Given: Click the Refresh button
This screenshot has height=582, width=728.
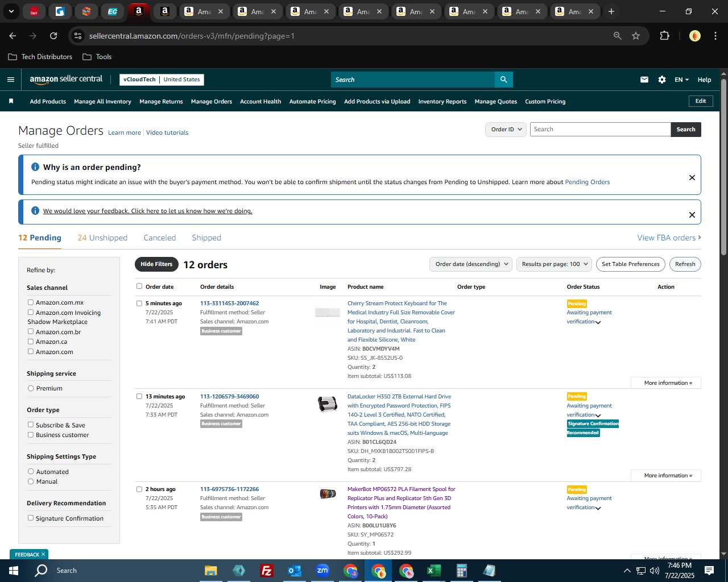Looking at the screenshot, I should (x=685, y=264).
